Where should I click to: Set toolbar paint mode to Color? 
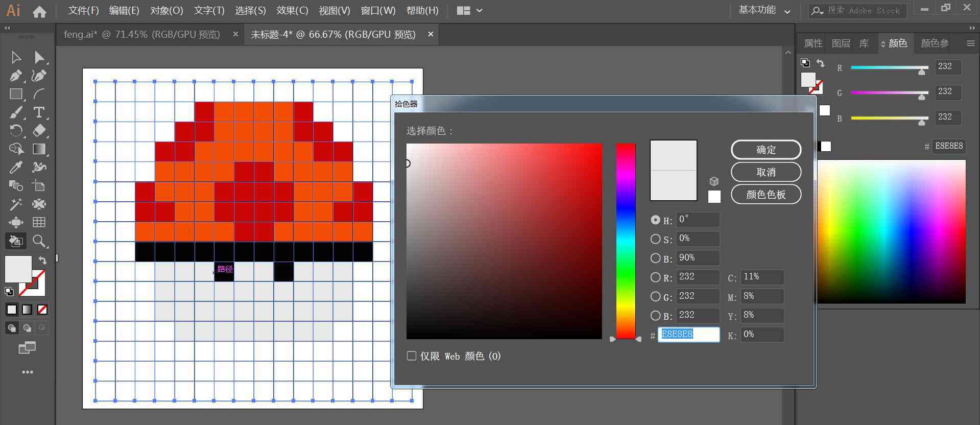[11, 310]
